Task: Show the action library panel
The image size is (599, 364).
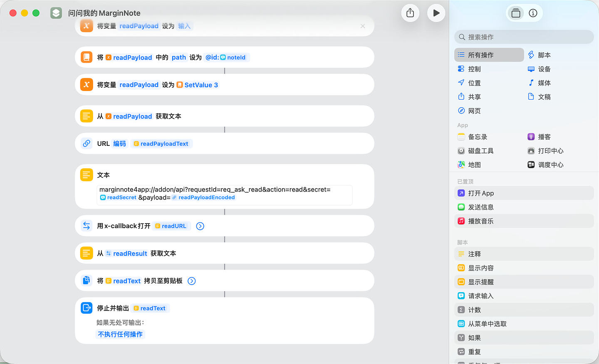Action: 516,13
